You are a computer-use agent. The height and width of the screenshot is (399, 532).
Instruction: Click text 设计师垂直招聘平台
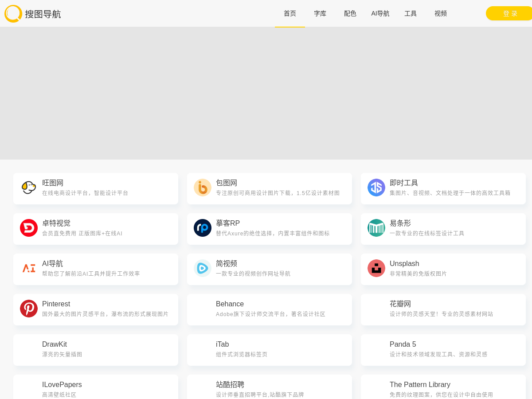[242, 395]
